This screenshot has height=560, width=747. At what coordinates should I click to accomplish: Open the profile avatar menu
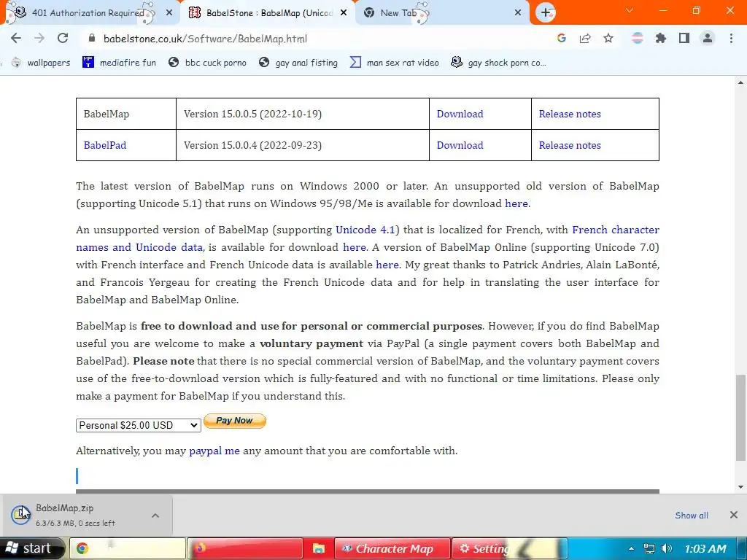coord(708,39)
